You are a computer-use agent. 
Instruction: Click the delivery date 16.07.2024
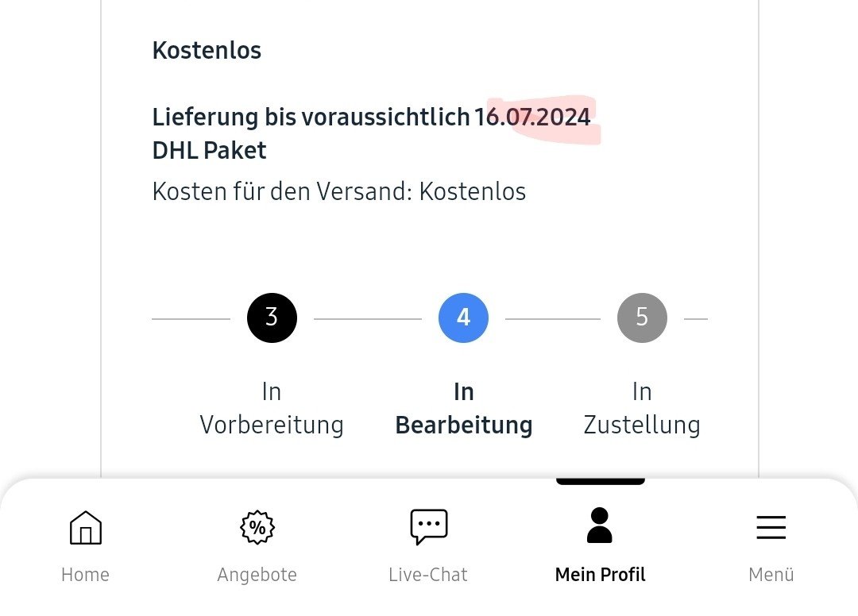coord(532,117)
